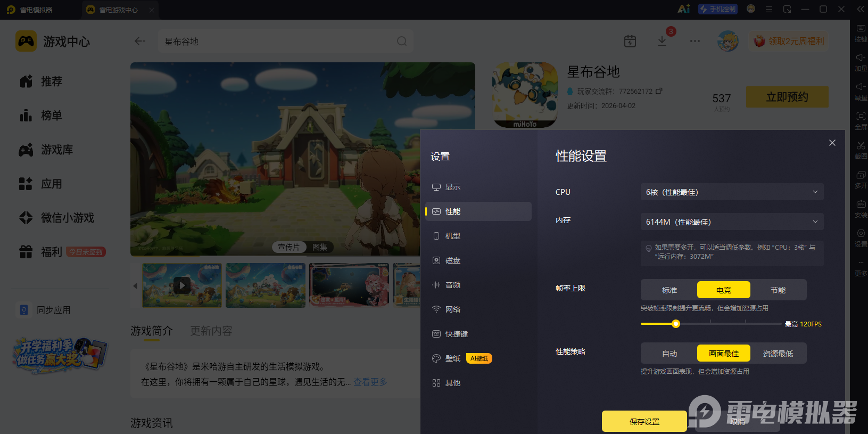Open the user avatar profile
The width and height of the screenshot is (868, 434).
[728, 41]
